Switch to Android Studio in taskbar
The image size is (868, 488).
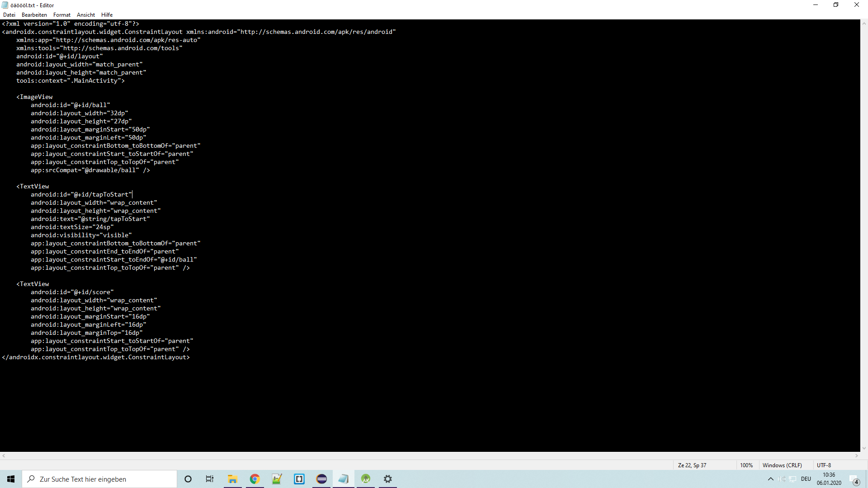tap(366, 479)
